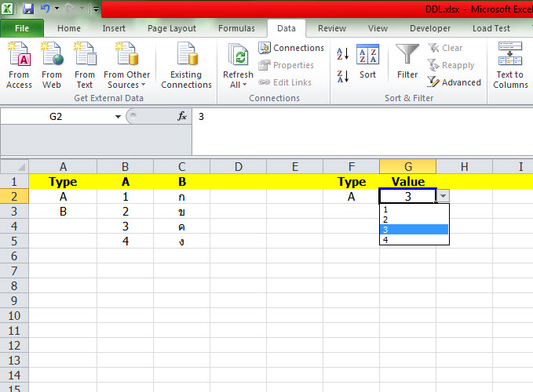Click cell F2 containing A
Viewport: 533px width, 392px height.
tap(351, 197)
